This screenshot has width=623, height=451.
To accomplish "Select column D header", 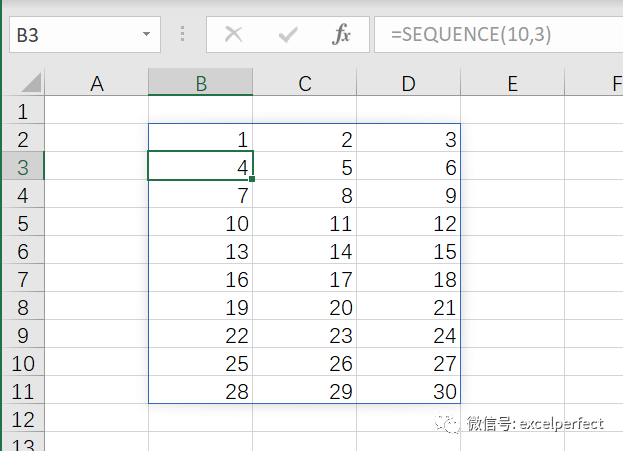I will click(408, 84).
